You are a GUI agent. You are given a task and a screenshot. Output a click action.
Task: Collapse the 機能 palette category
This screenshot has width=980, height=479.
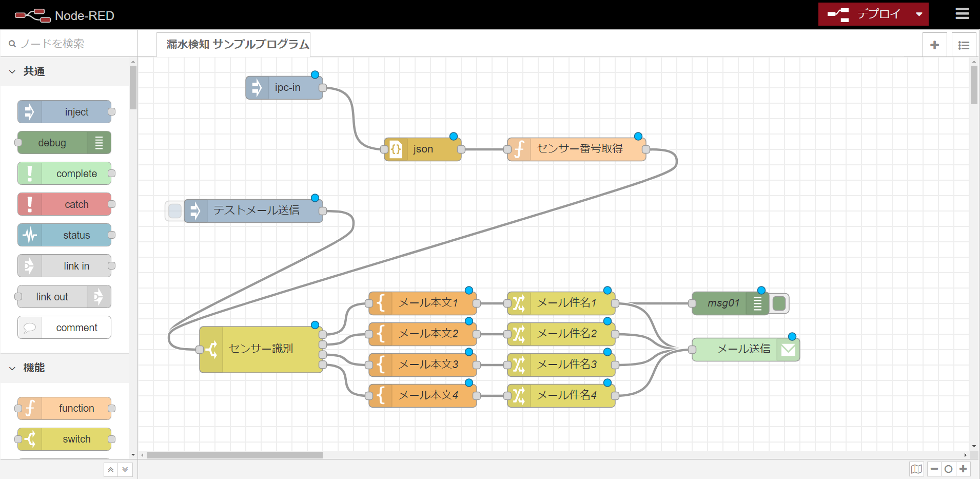(64, 368)
